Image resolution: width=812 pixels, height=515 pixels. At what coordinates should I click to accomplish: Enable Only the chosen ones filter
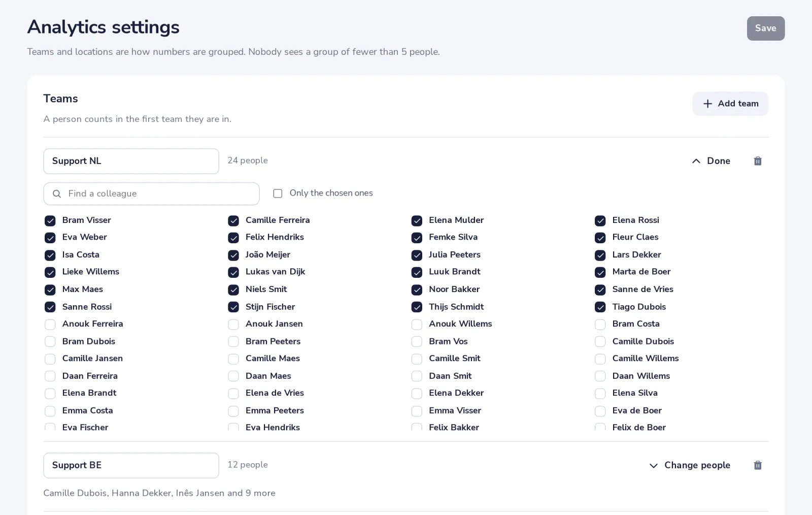[x=278, y=194]
